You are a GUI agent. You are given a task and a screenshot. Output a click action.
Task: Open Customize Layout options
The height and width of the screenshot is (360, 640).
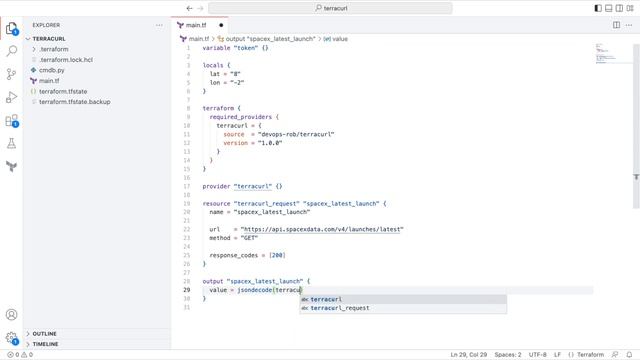click(x=630, y=8)
